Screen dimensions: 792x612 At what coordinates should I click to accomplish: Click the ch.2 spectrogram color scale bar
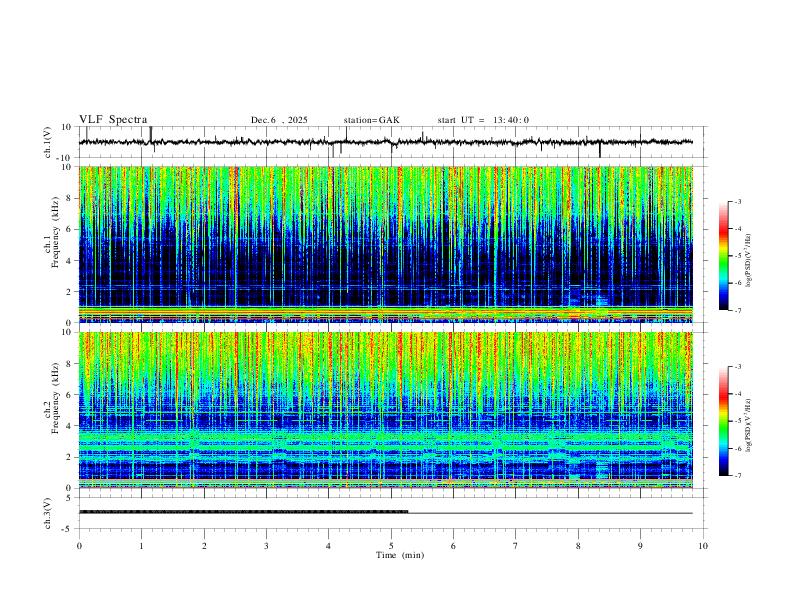click(724, 421)
